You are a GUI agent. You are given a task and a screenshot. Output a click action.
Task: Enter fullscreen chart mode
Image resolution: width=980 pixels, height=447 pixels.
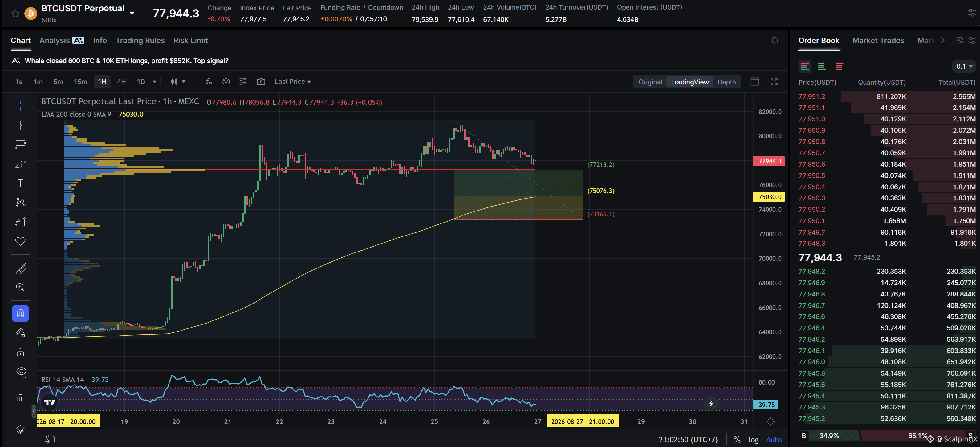pyautogui.click(x=774, y=82)
